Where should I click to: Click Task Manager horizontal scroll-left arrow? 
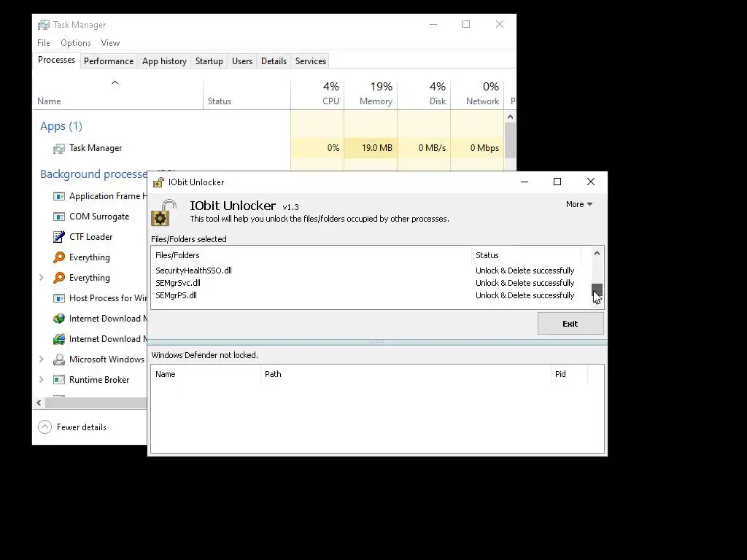39,402
